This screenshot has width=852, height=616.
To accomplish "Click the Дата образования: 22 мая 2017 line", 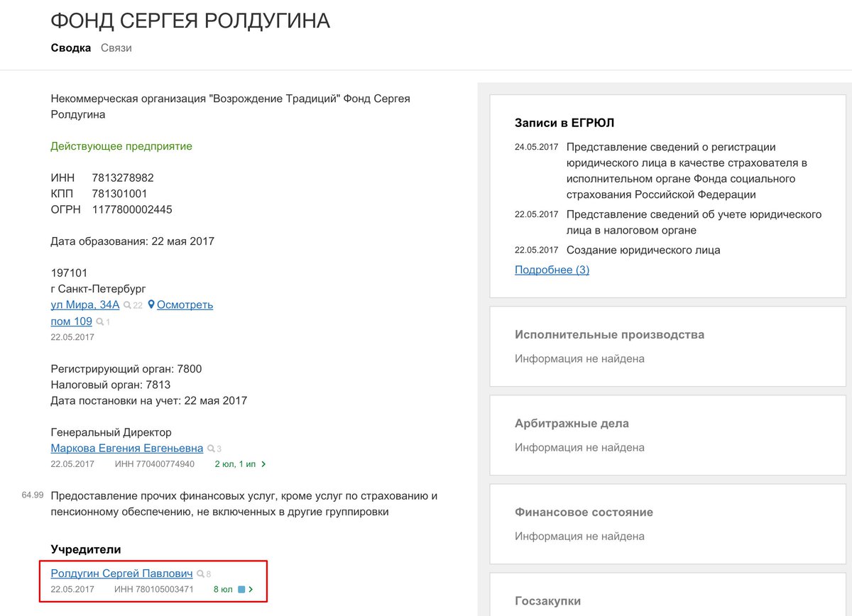I will click(133, 241).
